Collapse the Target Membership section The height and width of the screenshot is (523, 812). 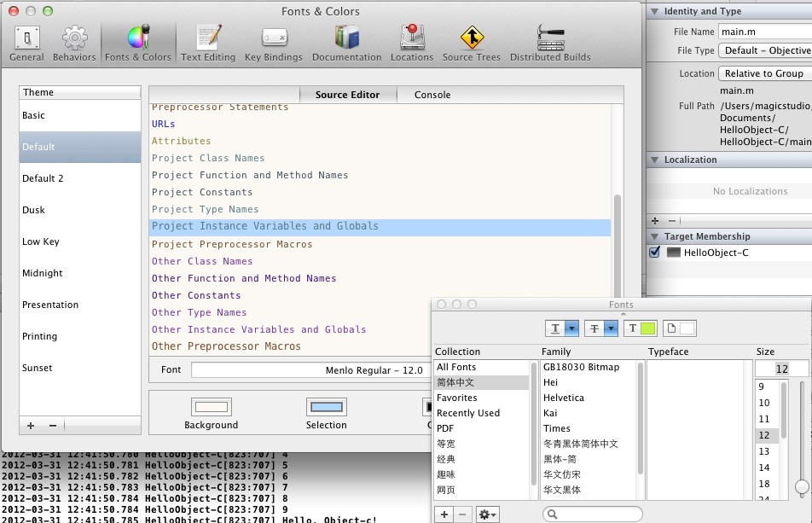[x=654, y=236]
